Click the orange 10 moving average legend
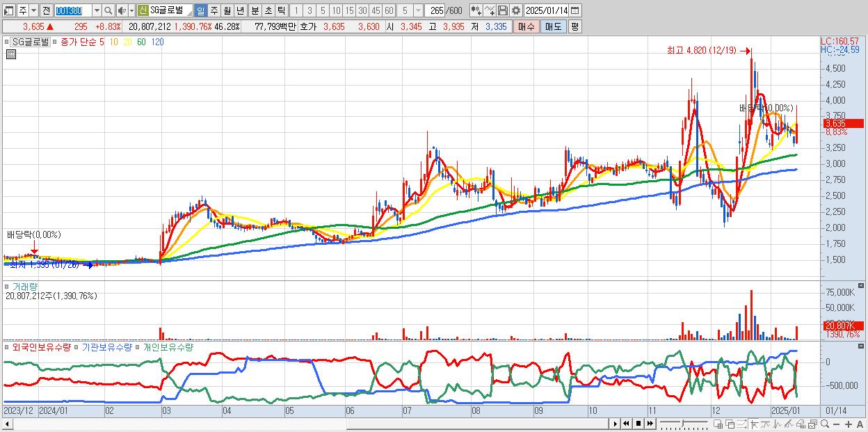Image resolution: width=868 pixels, height=432 pixels. click(113, 42)
